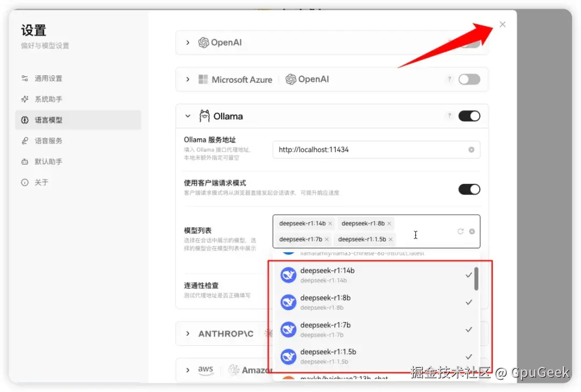581x392 pixels.
Task: Expand the AWS Amazon Bedrock section
Action: 188,370
